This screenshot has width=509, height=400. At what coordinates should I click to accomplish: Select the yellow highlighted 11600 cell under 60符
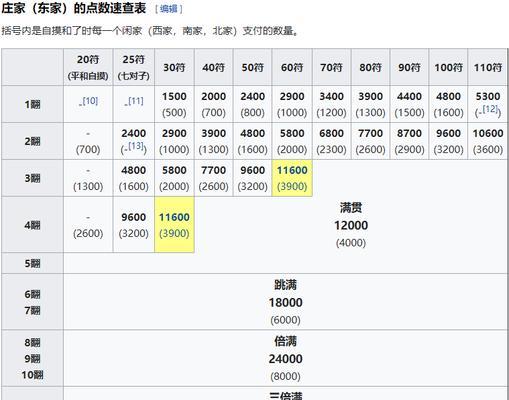[292, 178]
